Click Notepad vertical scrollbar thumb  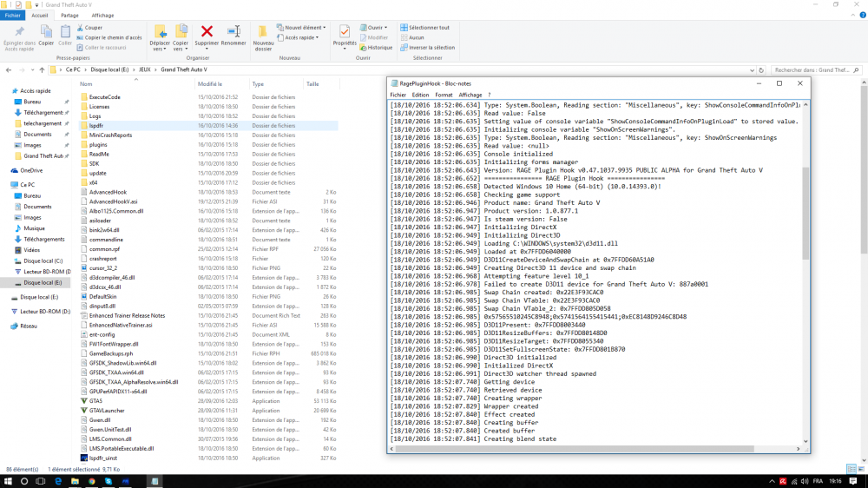[x=806, y=213]
